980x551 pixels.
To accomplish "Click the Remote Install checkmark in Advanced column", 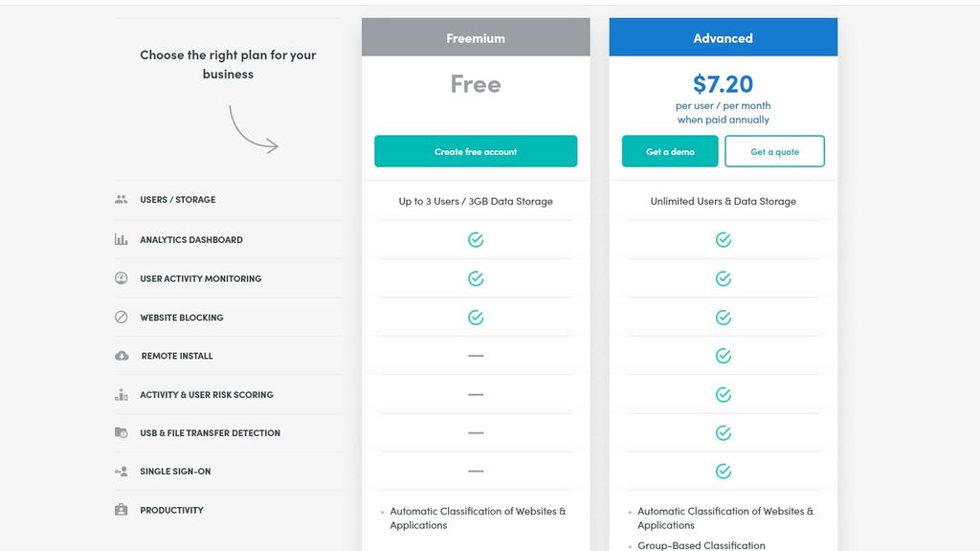I will tap(723, 355).
